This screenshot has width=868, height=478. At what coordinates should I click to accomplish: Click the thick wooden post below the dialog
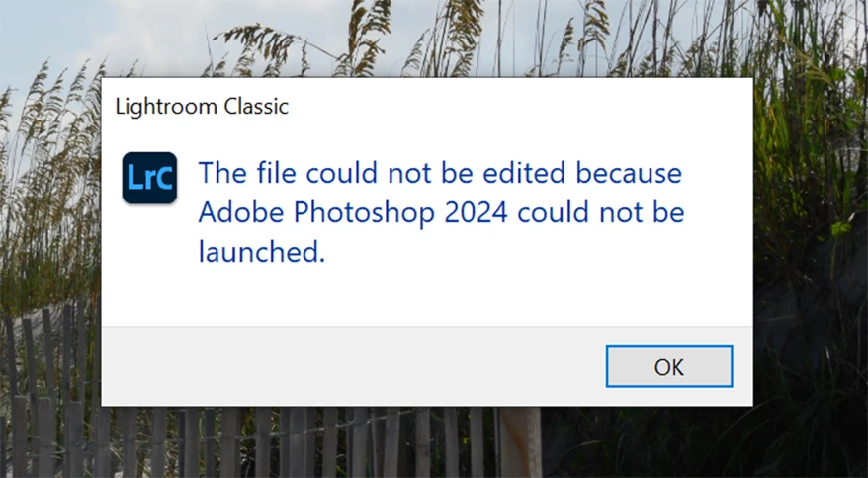(519, 442)
